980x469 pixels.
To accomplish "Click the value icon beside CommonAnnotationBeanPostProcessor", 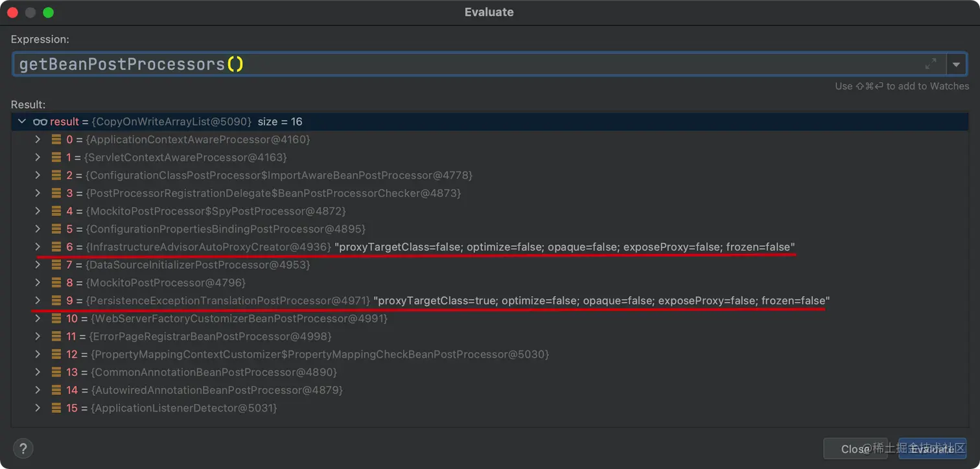I will [55, 372].
